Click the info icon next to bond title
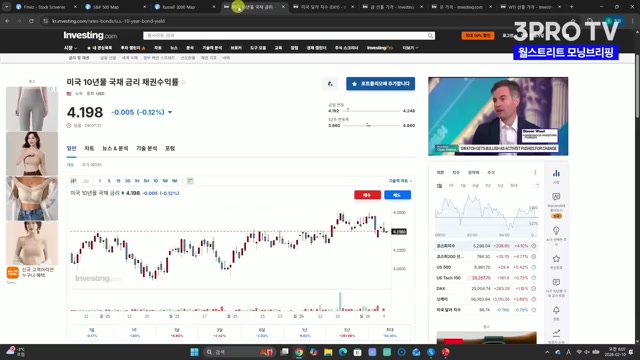 [x=183, y=82]
